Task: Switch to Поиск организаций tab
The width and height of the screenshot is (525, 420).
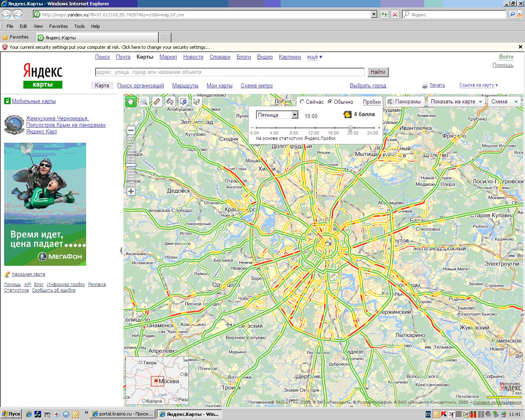Action: (141, 85)
